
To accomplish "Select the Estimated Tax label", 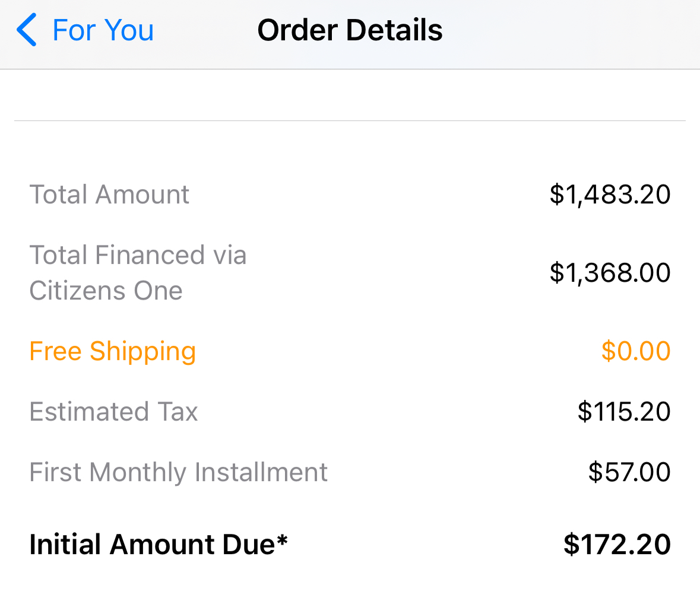I will 113,412.
